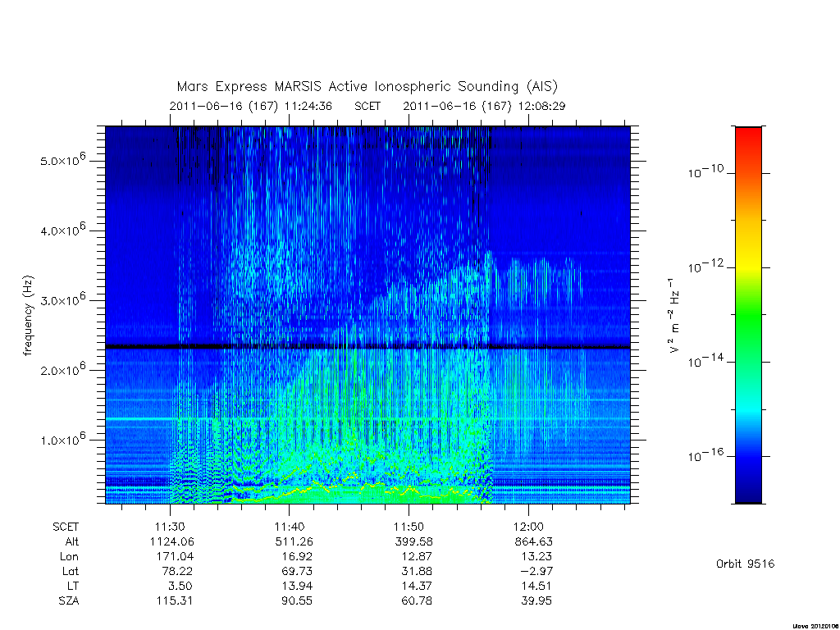The height and width of the screenshot is (630, 840).
Task: Click the 11:50 time tick label
Action: [x=409, y=527]
